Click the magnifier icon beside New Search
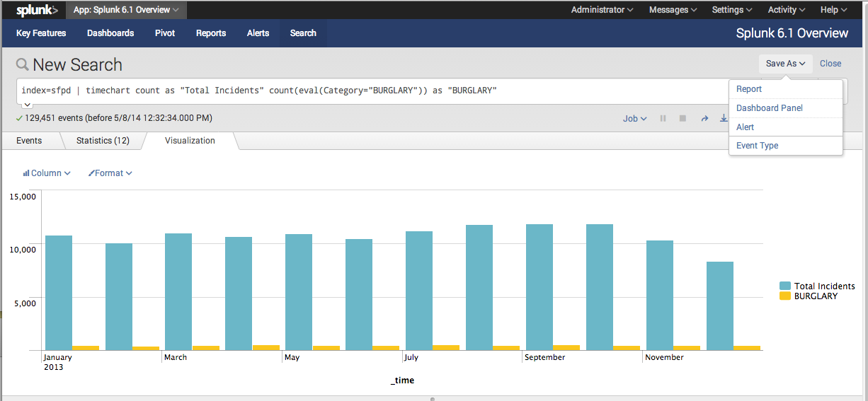 (23, 65)
